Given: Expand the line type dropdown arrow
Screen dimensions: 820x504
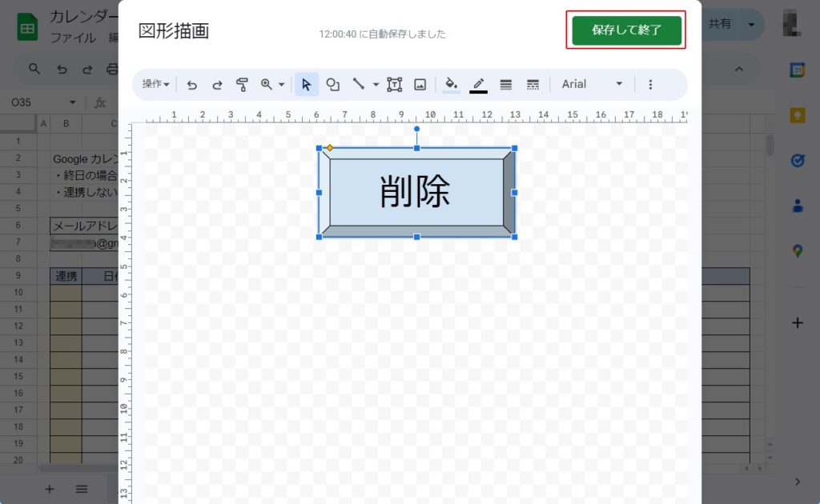Looking at the screenshot, I should tap(376, 84).
